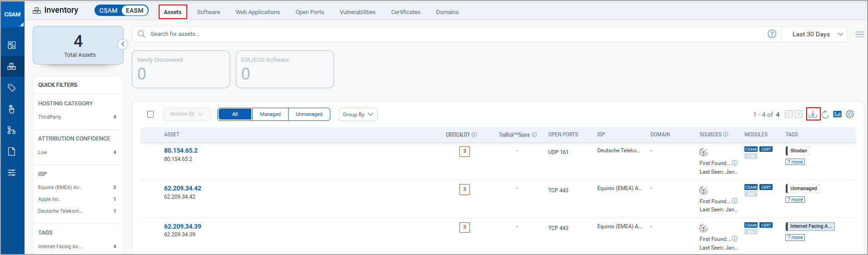The image size is (868, 255).
Task: Click the Search for assets field
Action: point(454,34)
